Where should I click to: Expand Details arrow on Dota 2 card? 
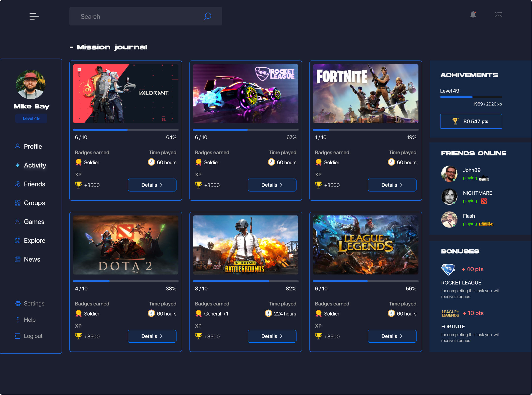(x=161, y=336)
